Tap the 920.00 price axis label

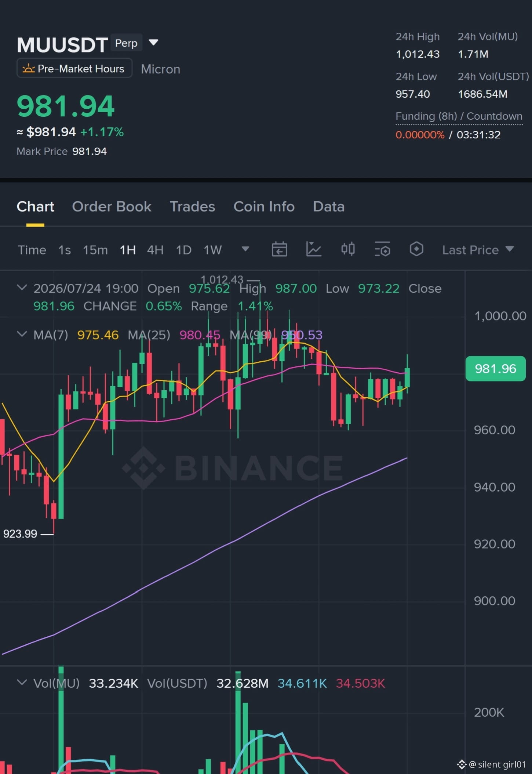(495, 544)
